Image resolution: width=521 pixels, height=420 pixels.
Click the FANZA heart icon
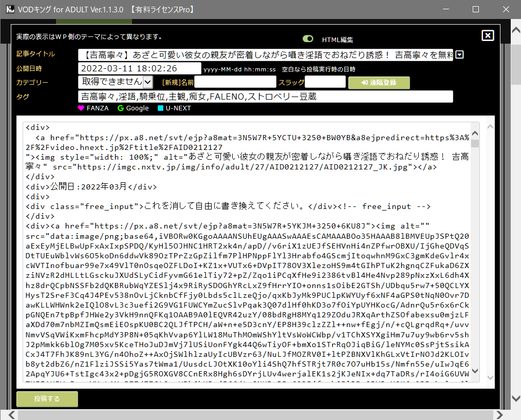click(x=81, y=108)
